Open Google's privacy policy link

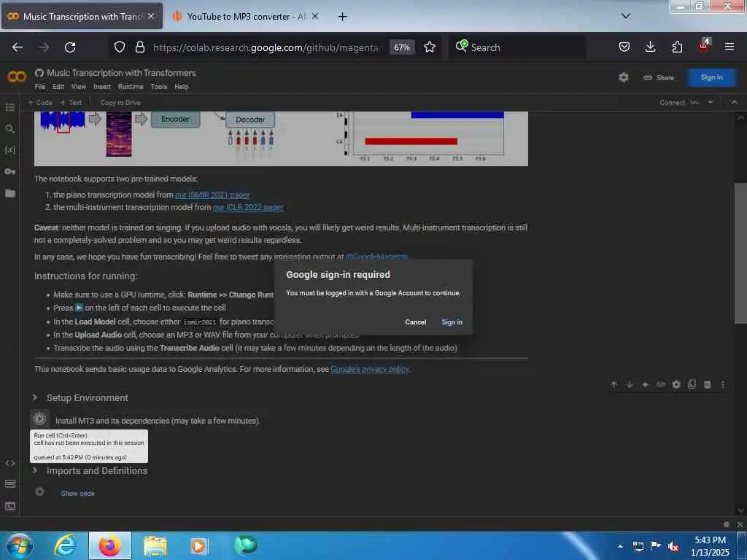tap(370, 369)
